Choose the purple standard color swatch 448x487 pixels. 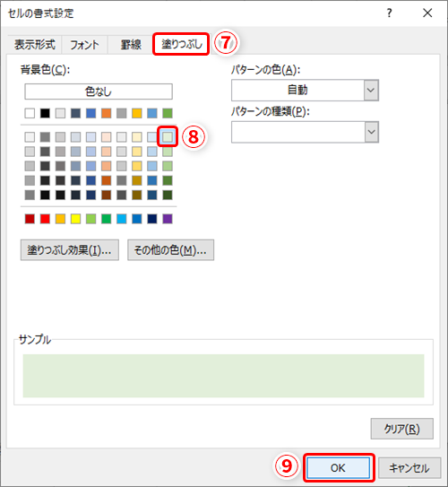[x=168, y=219]
